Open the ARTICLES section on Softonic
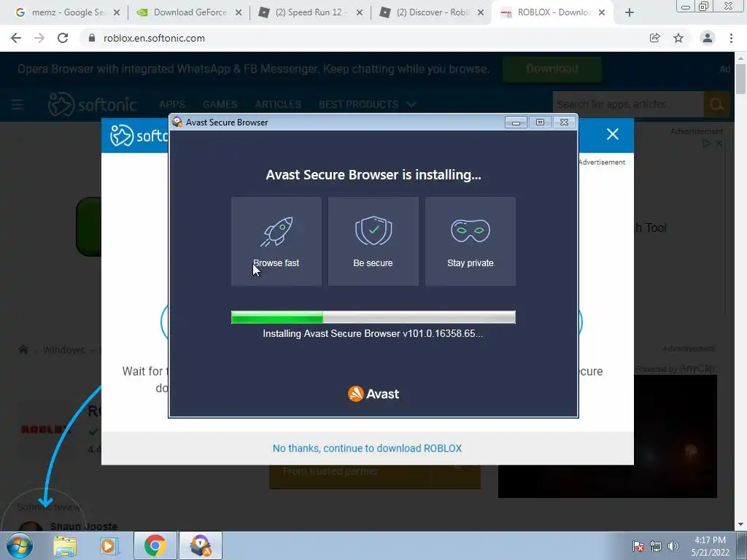 (278, 104)
